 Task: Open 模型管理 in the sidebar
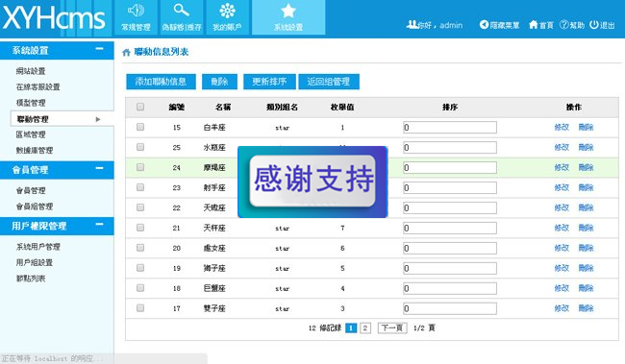pos(31,103)
